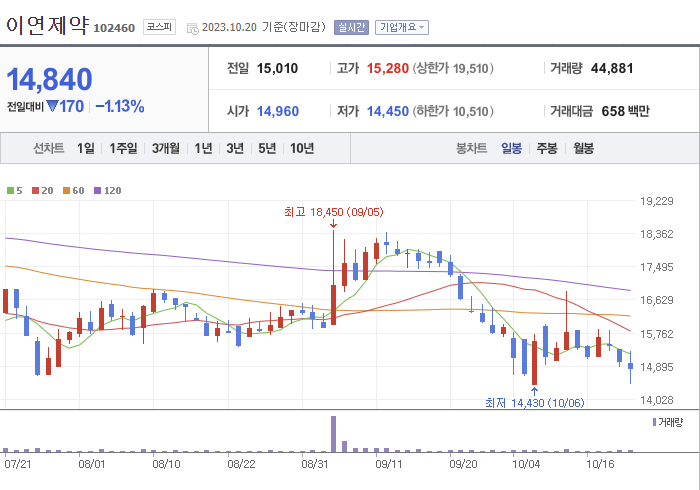Click the 최저 14,430 (10/06) low marker
The image size is (700, 490).
(534, 403)
